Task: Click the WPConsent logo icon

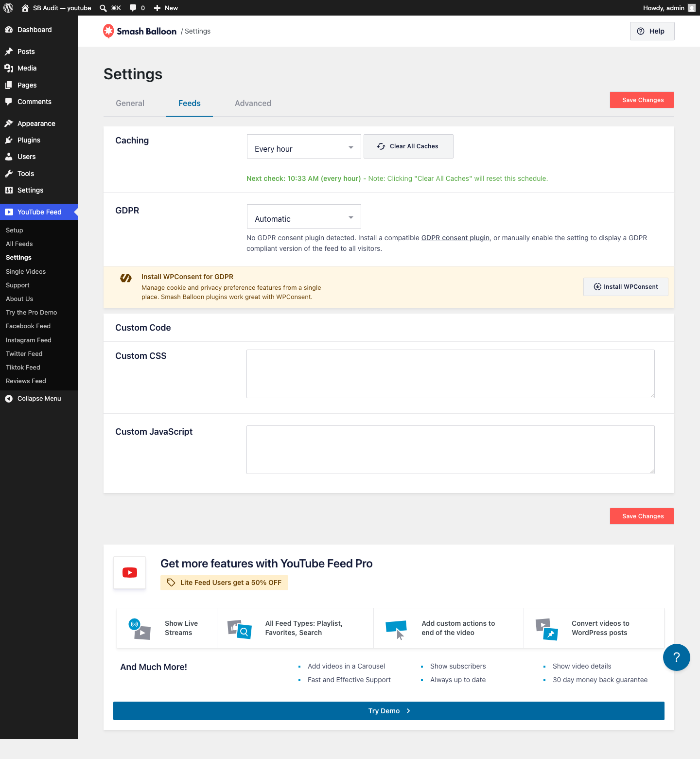Action: (126, 278)
